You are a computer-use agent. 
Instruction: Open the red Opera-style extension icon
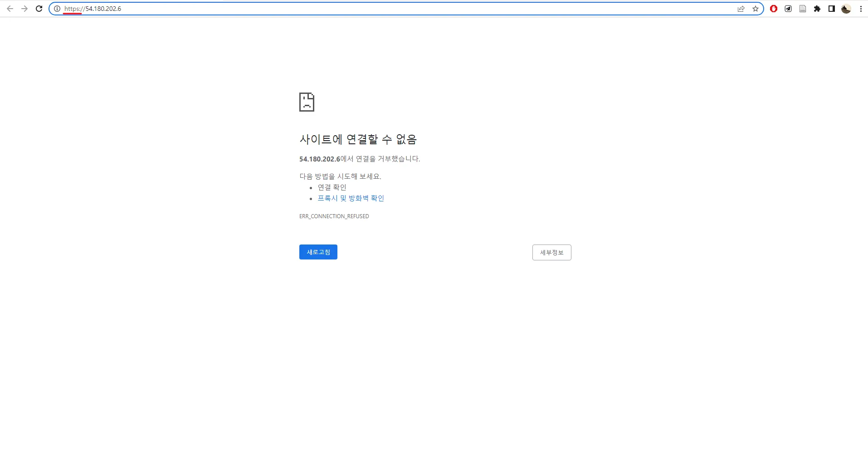coord(774,9)
